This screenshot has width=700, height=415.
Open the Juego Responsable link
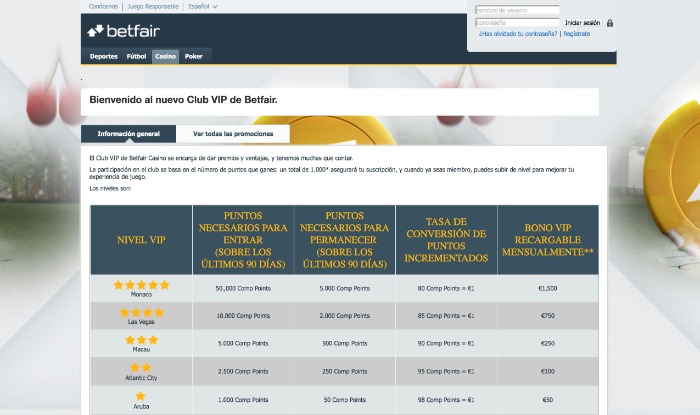[153, 7]
